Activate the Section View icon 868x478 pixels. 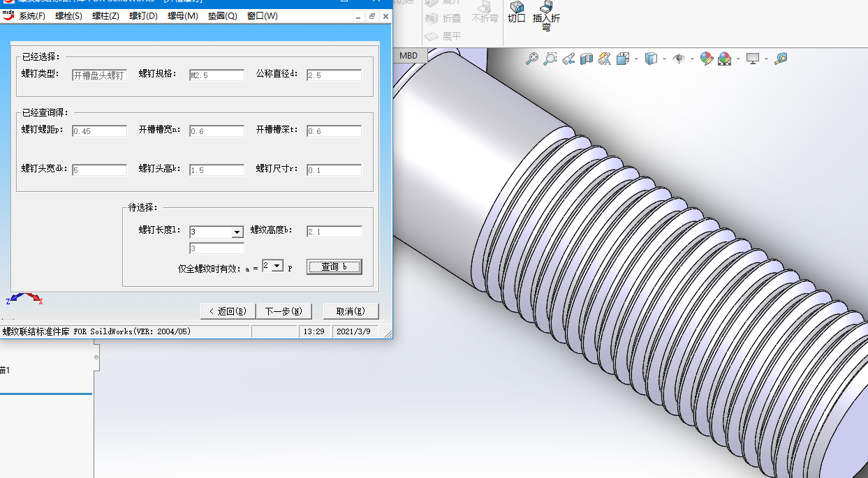[x=587, y=59]
